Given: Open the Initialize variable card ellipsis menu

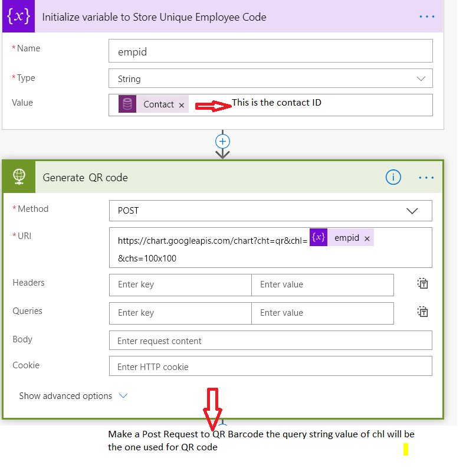Looking at the screenshot, I should (426, 17).
